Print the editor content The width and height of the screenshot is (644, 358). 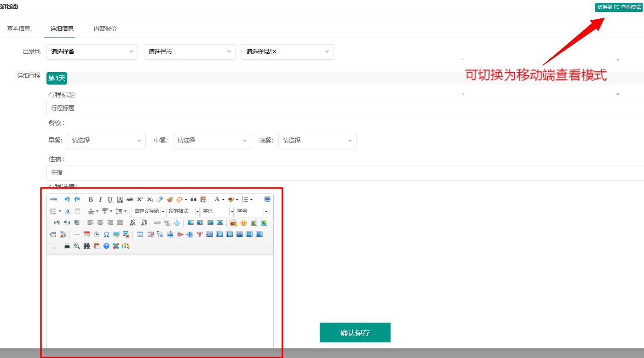pos(67,246)
